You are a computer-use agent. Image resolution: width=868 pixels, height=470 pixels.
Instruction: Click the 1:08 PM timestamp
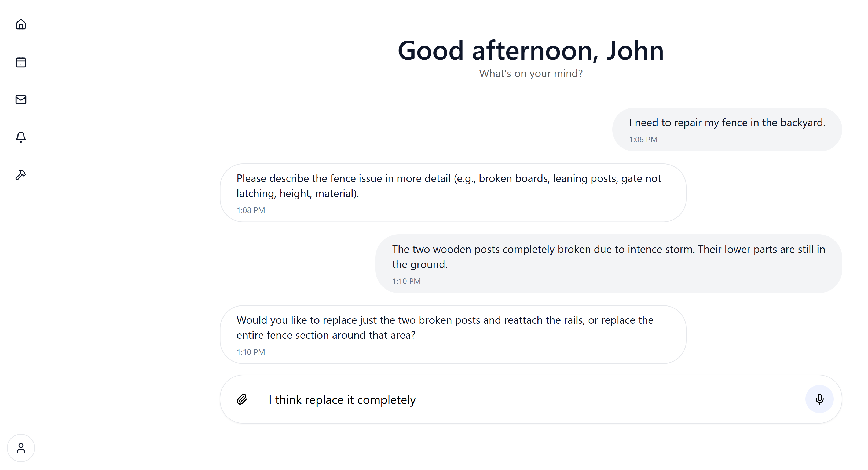coord(251,210)
